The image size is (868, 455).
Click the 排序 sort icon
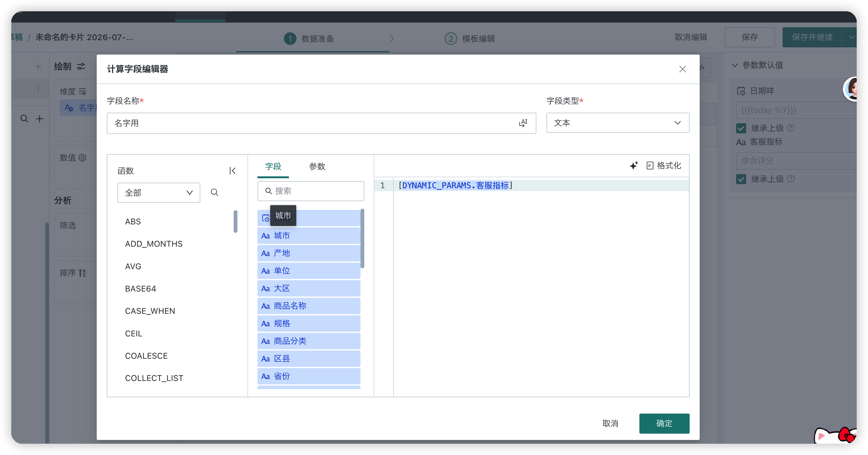coord(82,272)
